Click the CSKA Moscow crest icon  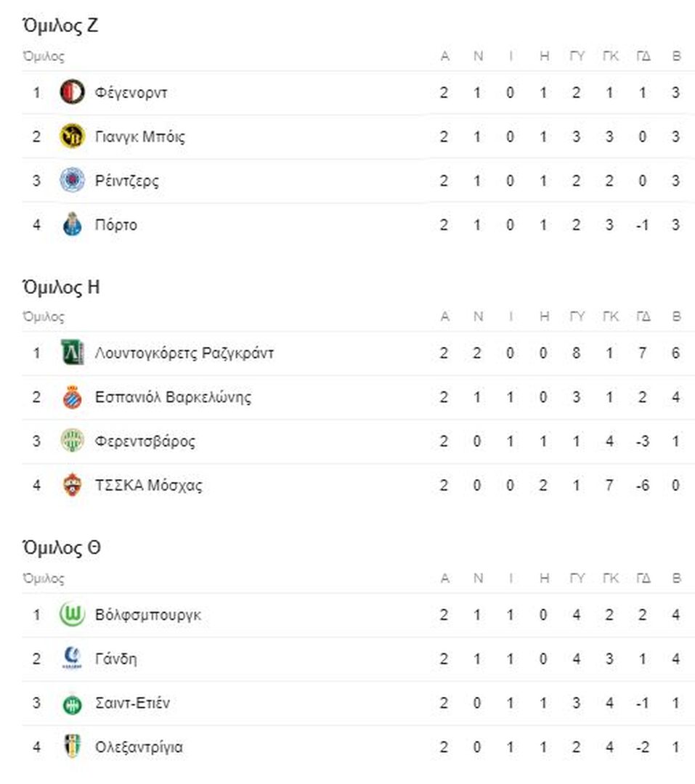point(72,485)
